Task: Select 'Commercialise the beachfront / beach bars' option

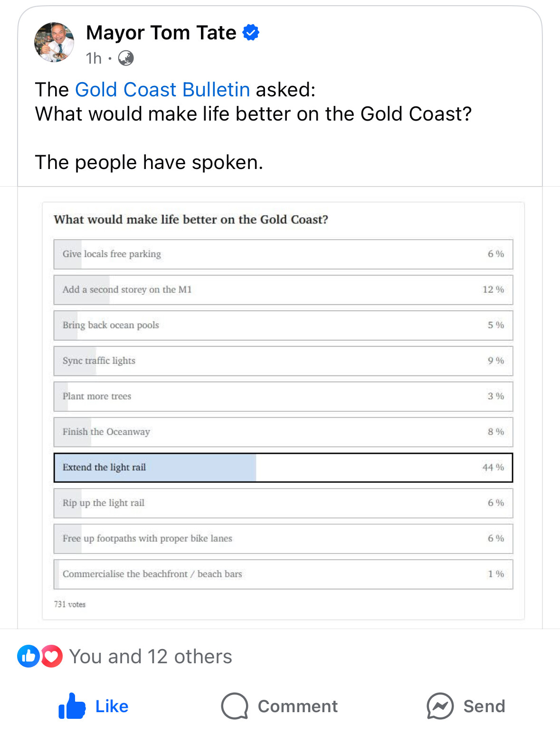Action: pos(283,574)
